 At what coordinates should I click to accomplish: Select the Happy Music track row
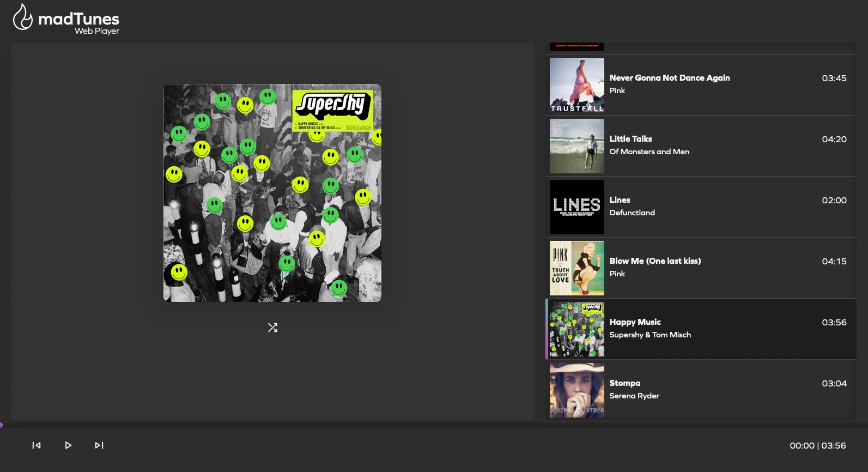[701, 329]
